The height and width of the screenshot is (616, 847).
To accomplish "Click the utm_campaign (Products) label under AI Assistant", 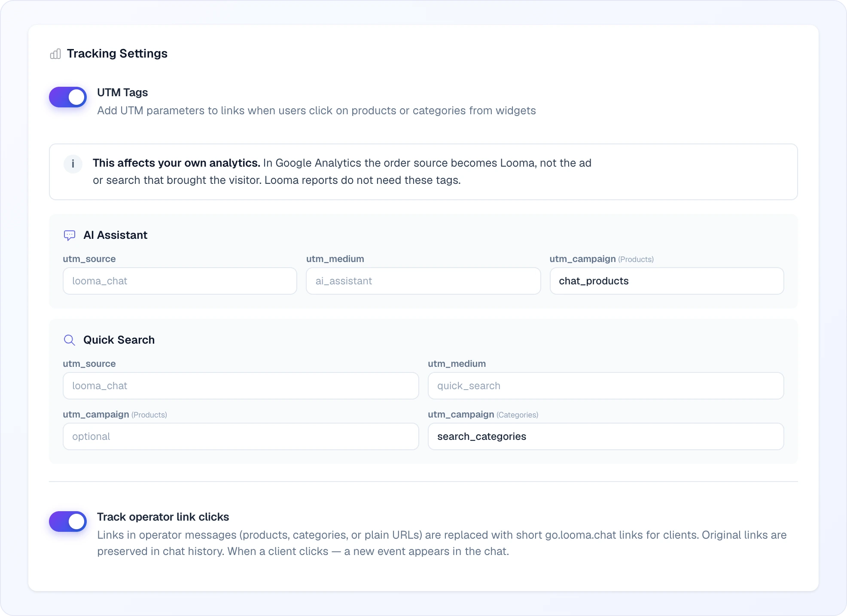I will (x=602, y=259).
